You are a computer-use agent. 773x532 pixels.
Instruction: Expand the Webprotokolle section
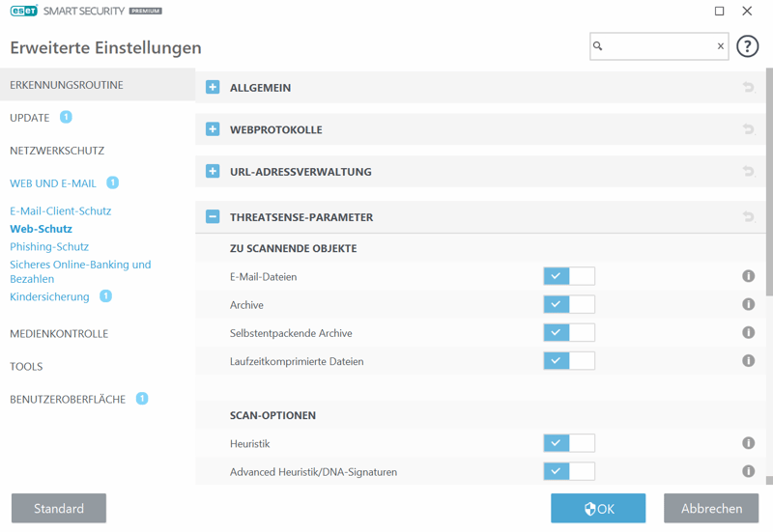pos(213,129)
